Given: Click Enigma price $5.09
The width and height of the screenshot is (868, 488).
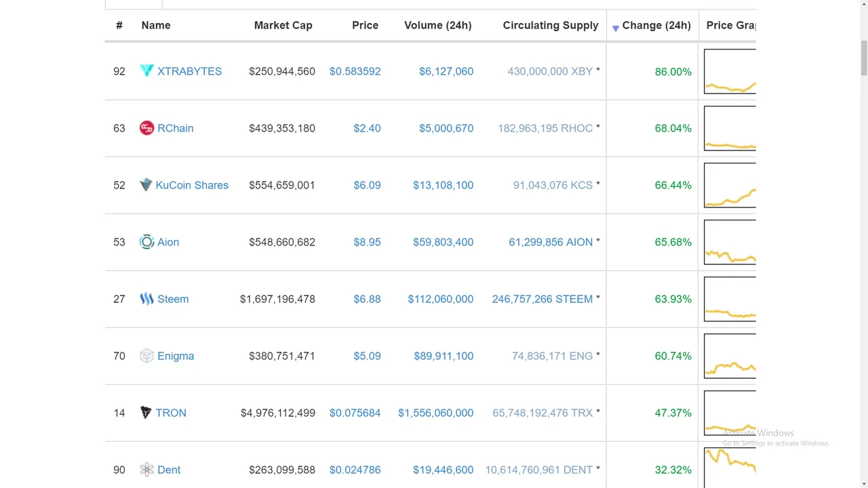Looking at the screenshot, I should [367, 356].
